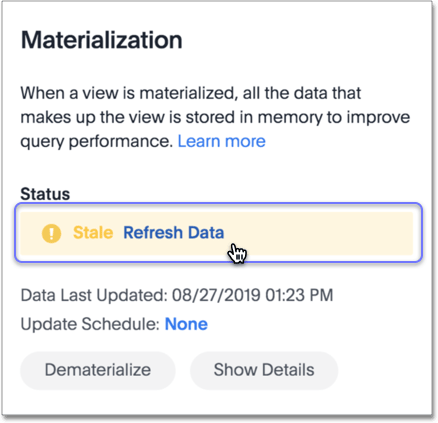Click the 'query performance.' text
The width and height of the screenshot is (438, 423).
pos(97,142)
